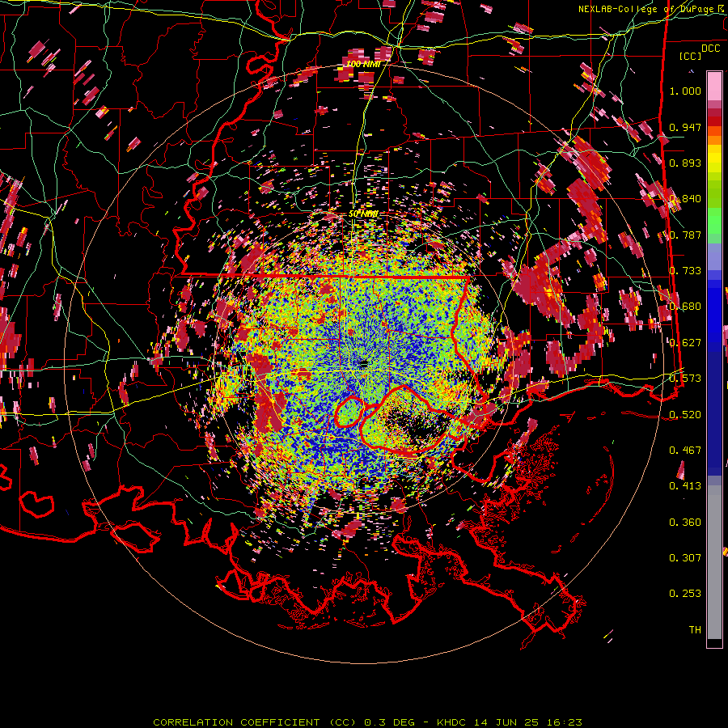Select the 0.627 scale value
This screenshot has width=728, height=728.
(x=685, y=342)
